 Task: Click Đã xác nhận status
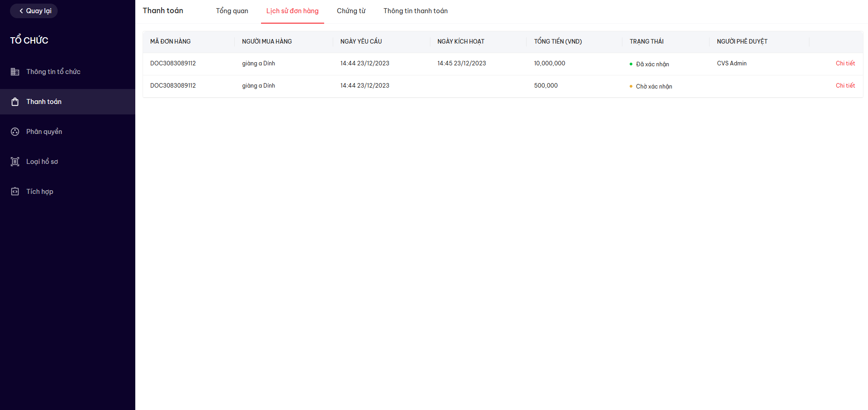tap(650, 64)
